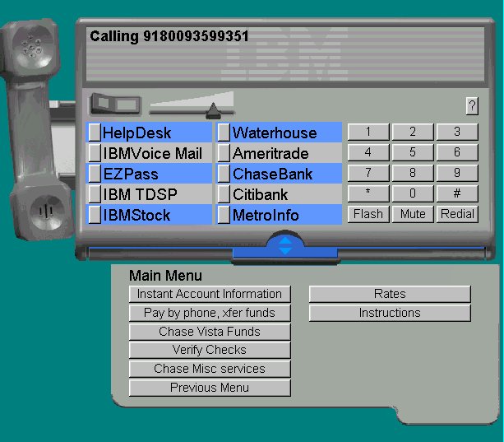Image resolution: width=504 pixels, height=442 pixels.
Task: Check the IBM TDSP speed-dial box
Action: click(95, 194)
